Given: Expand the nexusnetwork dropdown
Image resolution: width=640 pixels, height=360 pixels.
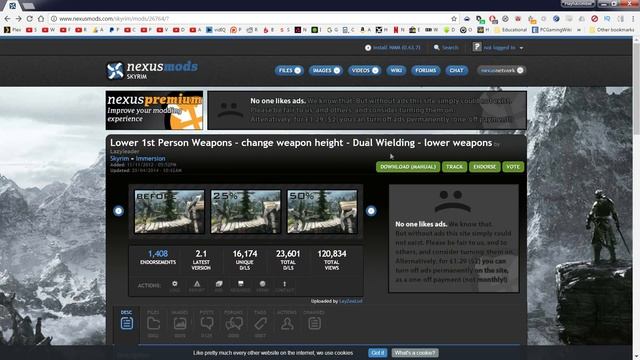Looking at the screenshot, I should (x=501, y=71).
